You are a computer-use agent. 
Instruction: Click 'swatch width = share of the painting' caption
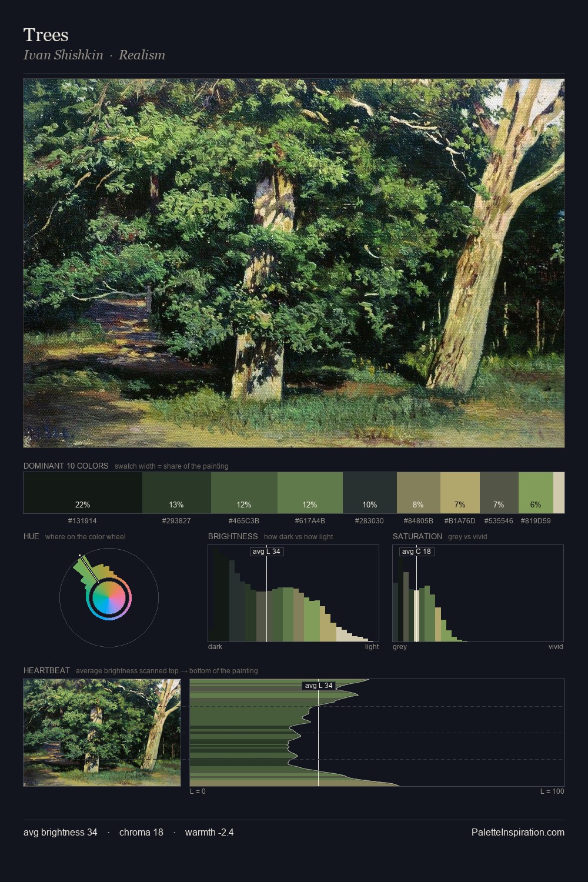click(172, 466)
